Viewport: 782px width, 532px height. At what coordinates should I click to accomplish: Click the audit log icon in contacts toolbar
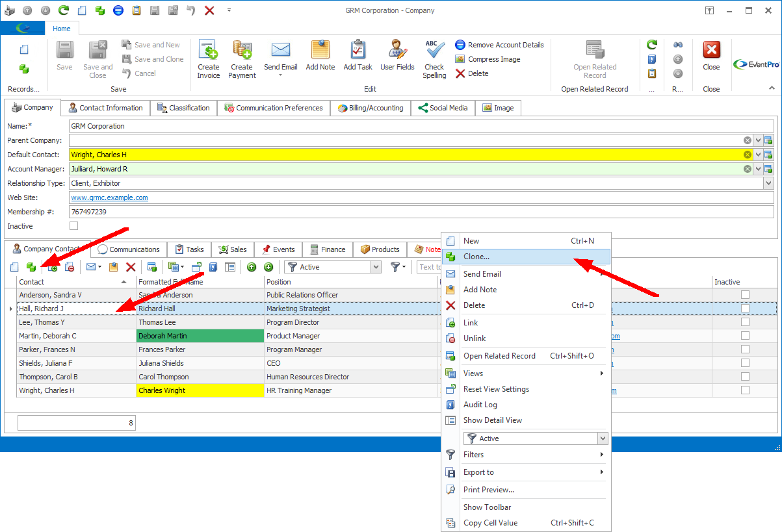point(213,267)
